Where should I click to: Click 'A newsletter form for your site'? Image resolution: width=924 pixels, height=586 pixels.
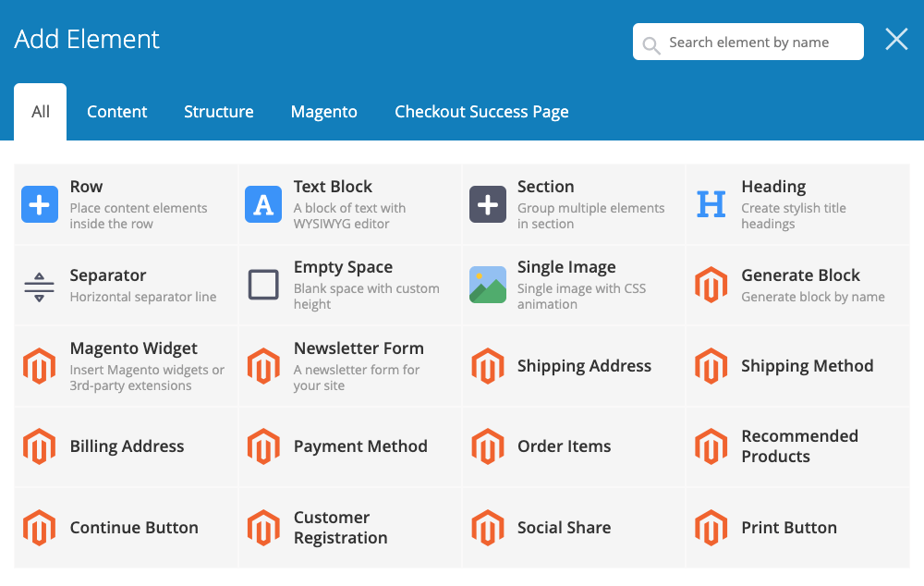tap(357, 378)
